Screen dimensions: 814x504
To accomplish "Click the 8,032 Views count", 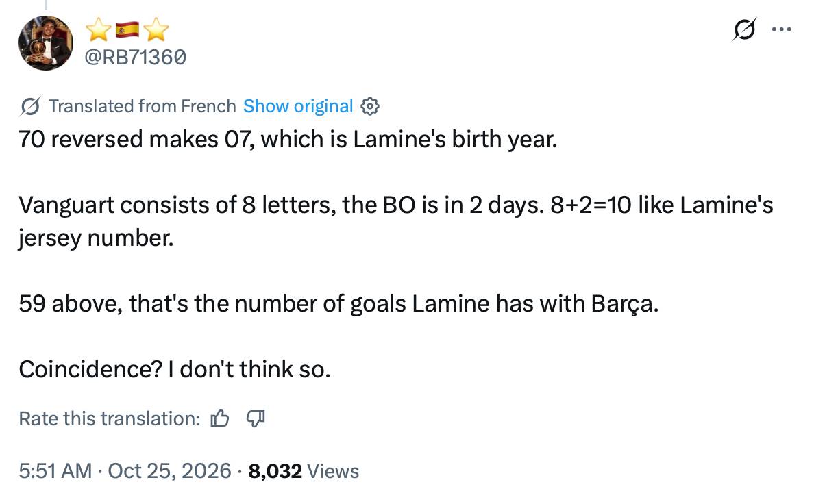I will pos(304,471).
